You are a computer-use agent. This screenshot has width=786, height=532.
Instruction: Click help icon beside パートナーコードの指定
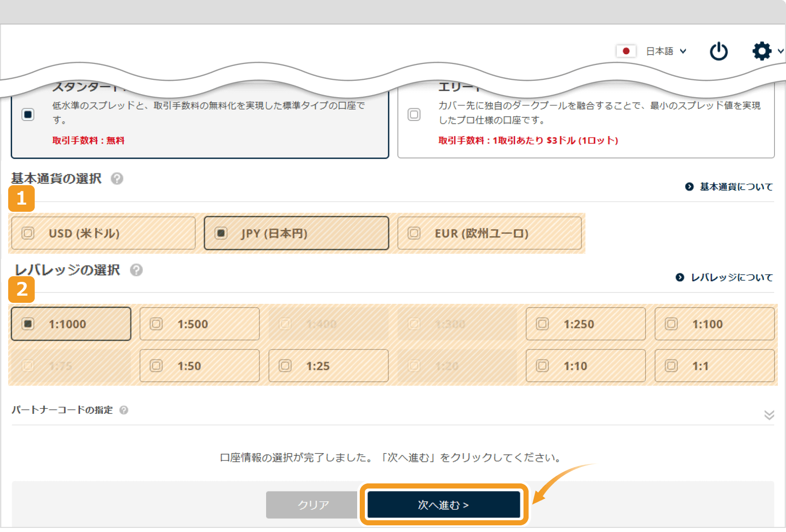pyautogui.click(x=124, y=410)
